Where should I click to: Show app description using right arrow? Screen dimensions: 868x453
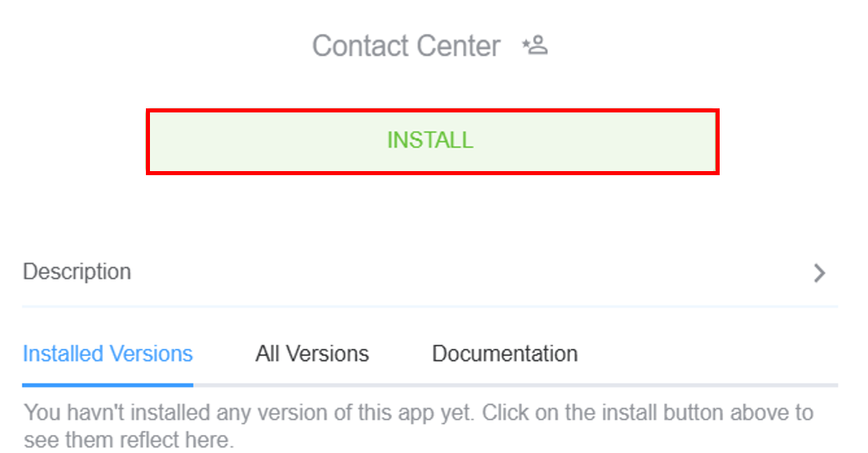(x=819, y=273)
